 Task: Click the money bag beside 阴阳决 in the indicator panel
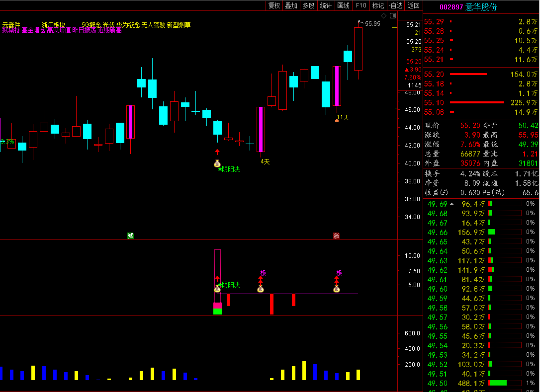tap(217, 289)
